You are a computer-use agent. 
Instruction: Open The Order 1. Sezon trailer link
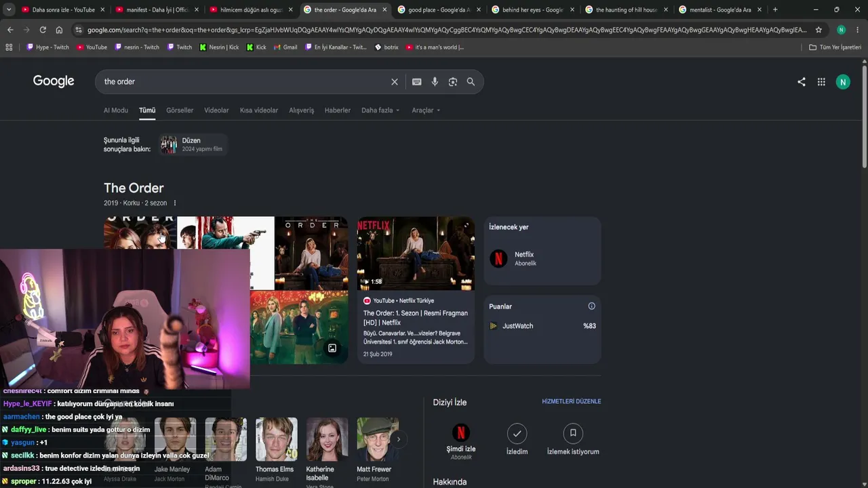pyautogui.click(x=416, y=318)
